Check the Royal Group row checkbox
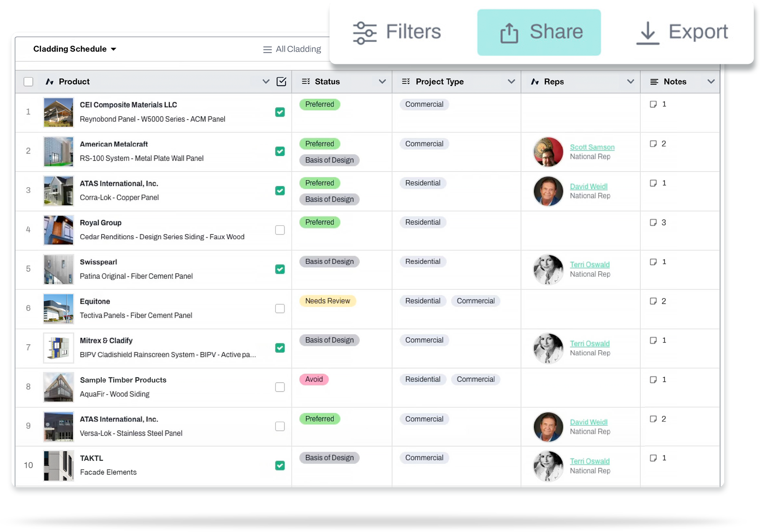760x532 pixels. (x=280, y=230)
